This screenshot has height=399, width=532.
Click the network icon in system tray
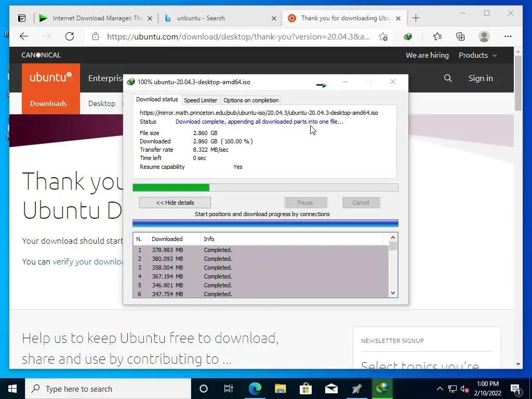(x=453, y=389)
